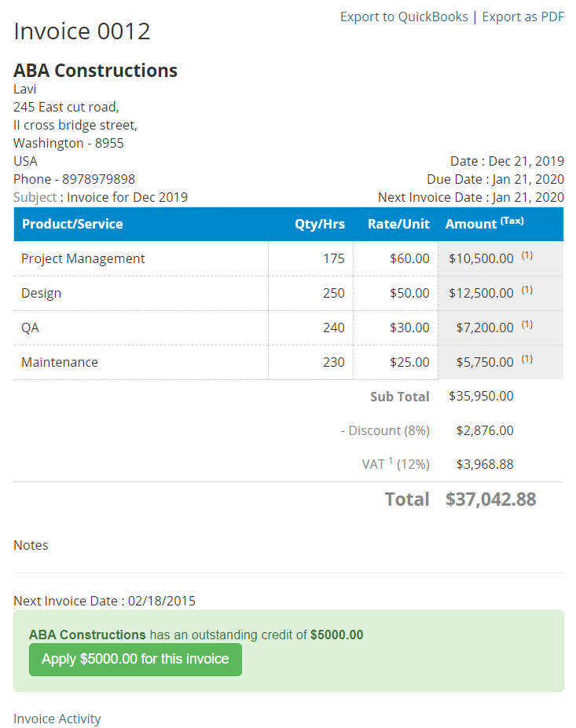Click quantity 250 for Design
Image resolution: width=576 pixels, height=728 pixels.
[333, 294]
